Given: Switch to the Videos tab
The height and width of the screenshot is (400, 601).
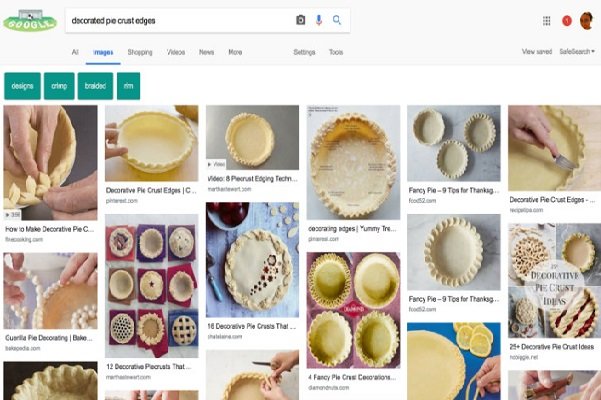Looking at the screenshot, I should point(176,52).
